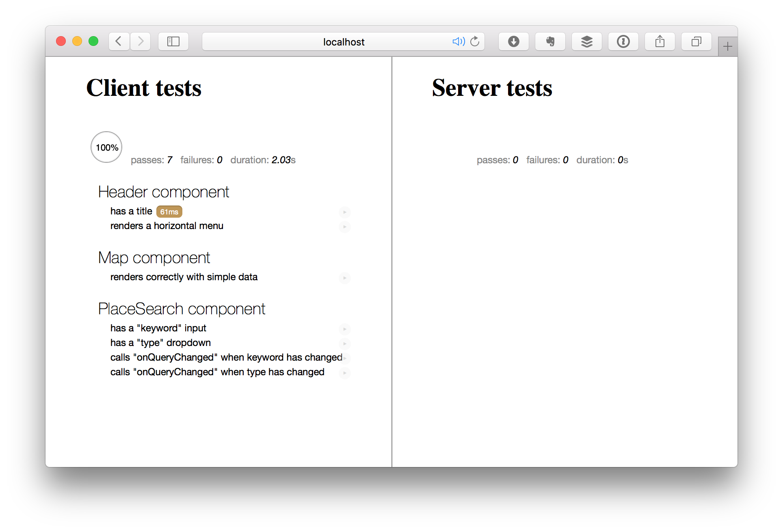This screenshot has height=532, width=783.
Task: Toggle the Safari sidebar
Action: pos(173,41)
